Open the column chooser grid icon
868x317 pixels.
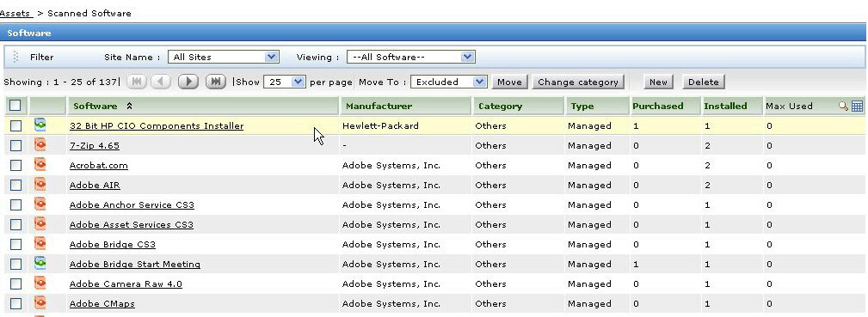coord(857,107)
